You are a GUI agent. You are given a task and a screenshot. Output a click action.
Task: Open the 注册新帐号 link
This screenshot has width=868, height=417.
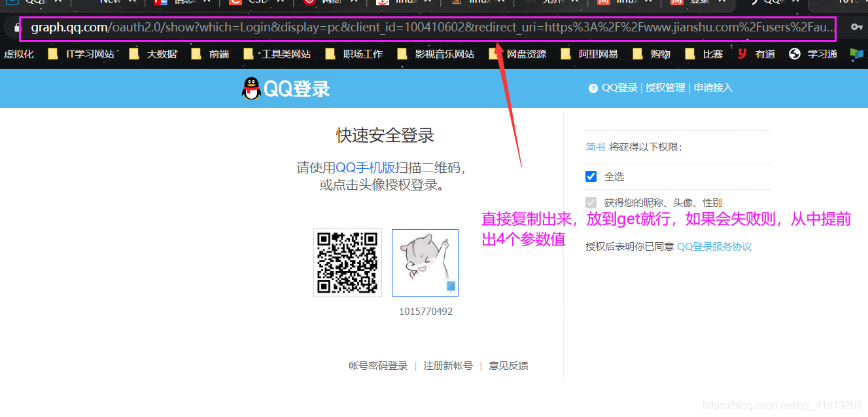(448, 366)
